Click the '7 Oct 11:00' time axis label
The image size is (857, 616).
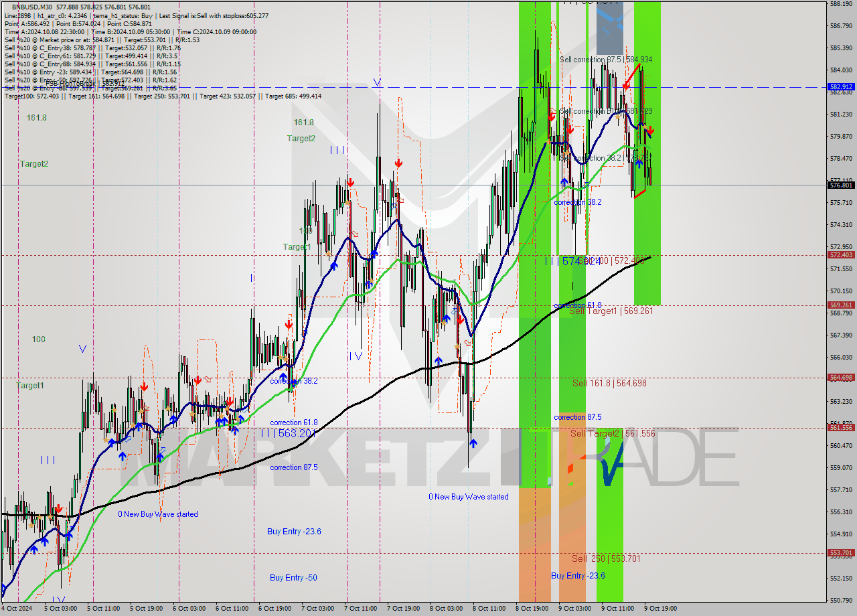[x=360, y=609]
